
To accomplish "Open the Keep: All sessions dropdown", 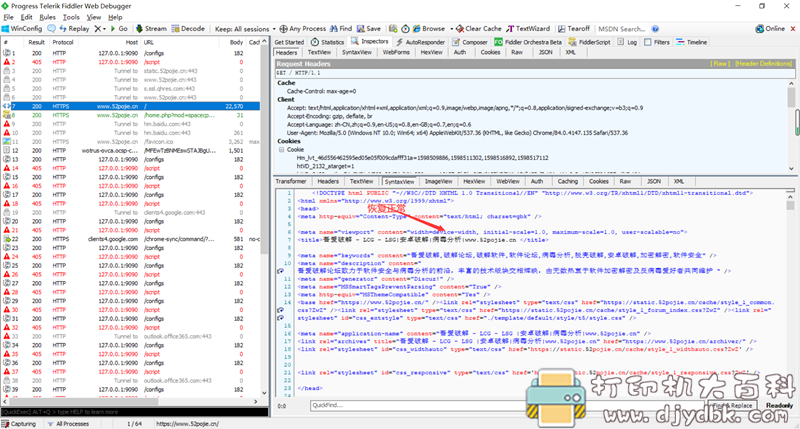I will point(245,29).
